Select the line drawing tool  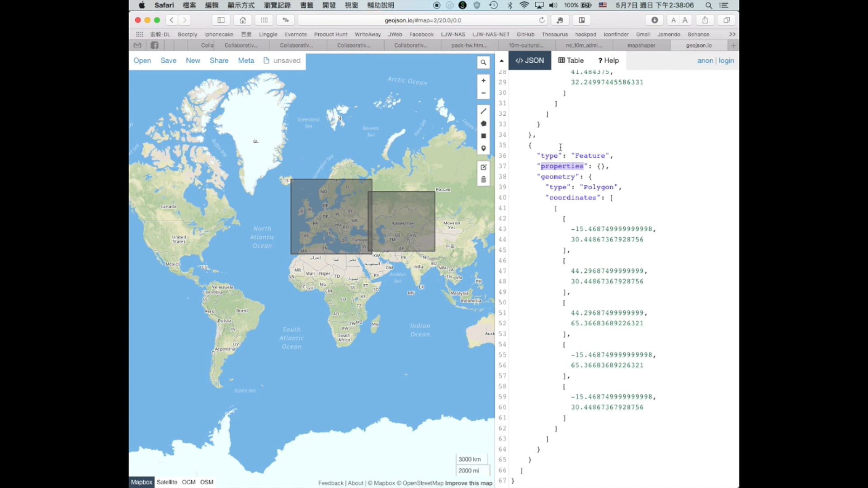click(483, 111)
